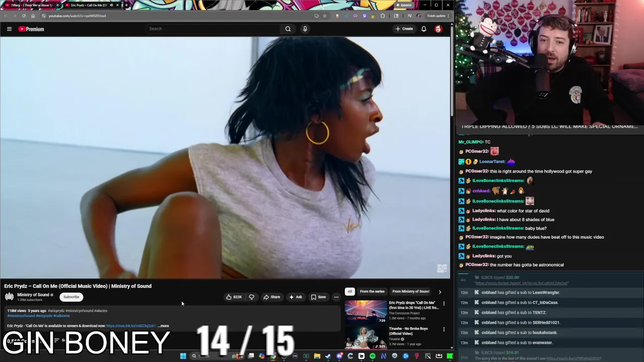Go back in Chrome browser

tap(6, 16)
